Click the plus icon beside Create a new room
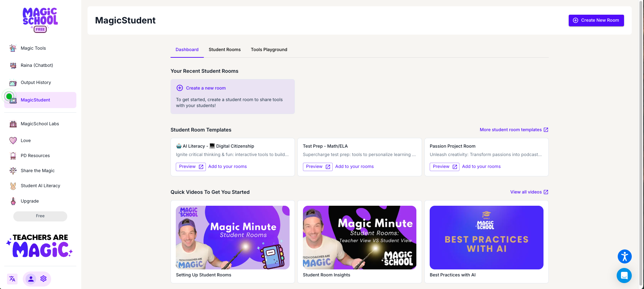Viewport: 644px width, 289px height. click(x=180, y=88)
